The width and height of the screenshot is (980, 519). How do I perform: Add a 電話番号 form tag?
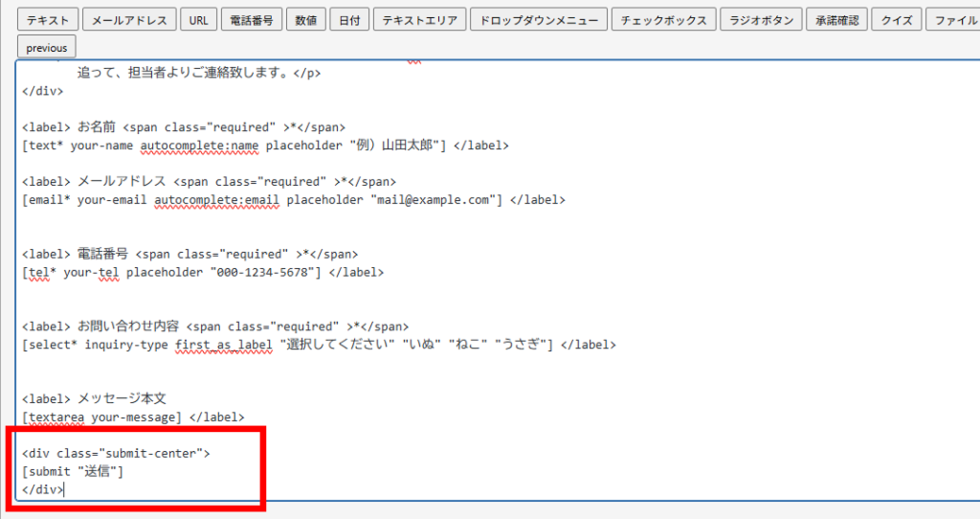(x=252, y=20)
